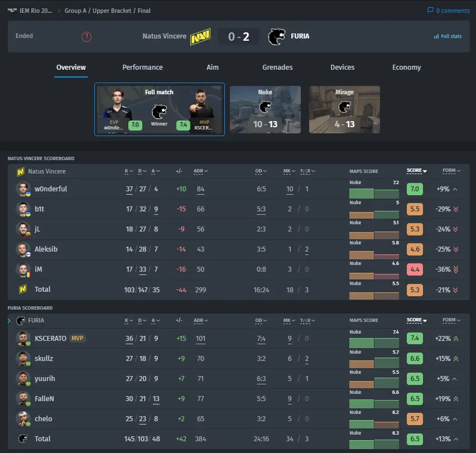This screenshot has height=453, width=476.
Task: Click Aleksib's -25% form value
Action: coord(443,249)
